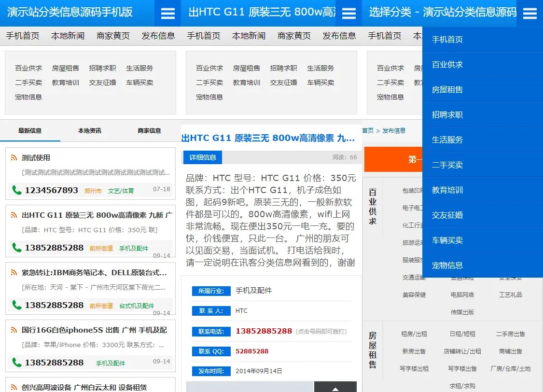The image size is (543, 392).
Task: Select 房屋租售 in the blue dropdown menu
Action: click(x=482, y=90)
